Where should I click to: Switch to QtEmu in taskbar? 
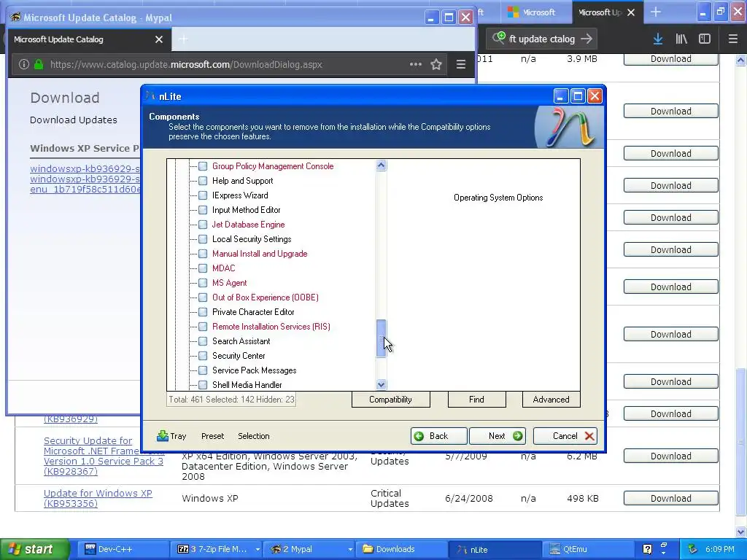pos(589,549)
